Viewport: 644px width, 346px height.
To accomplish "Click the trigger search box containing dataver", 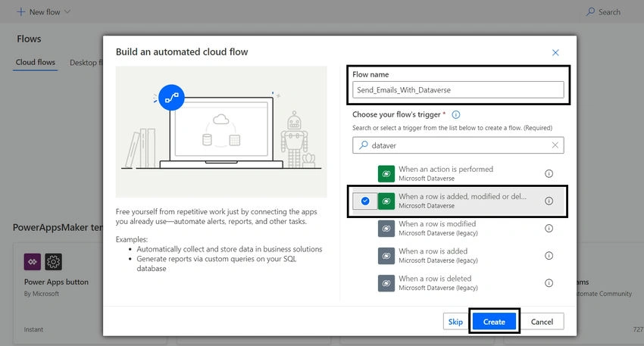I will [458, 145].
